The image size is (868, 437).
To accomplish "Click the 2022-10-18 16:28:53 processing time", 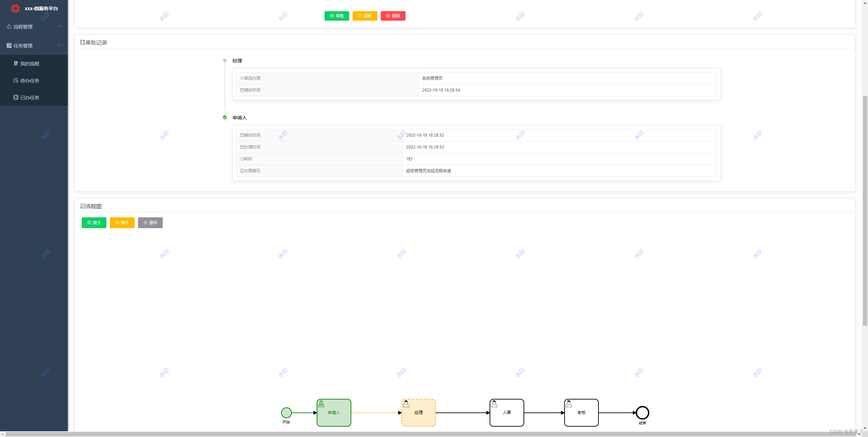I will point(425,147).
